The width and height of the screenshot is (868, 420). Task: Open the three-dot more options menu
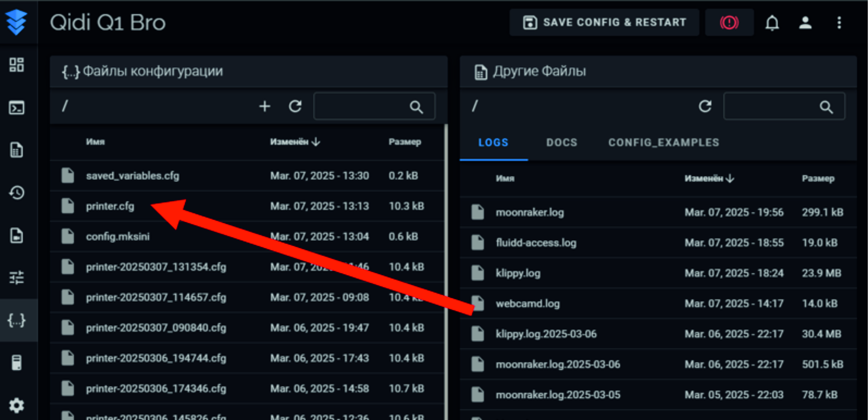click(839, 22)
